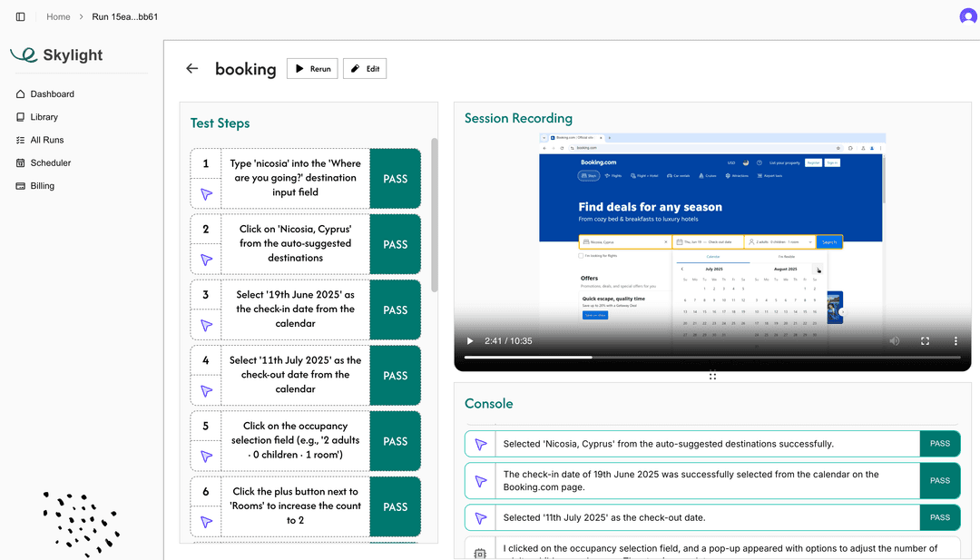Viewport: 980px width, 560px height.
Task: Click the Billing card icon
Action: pyautogui.click(x=21, y=186)
